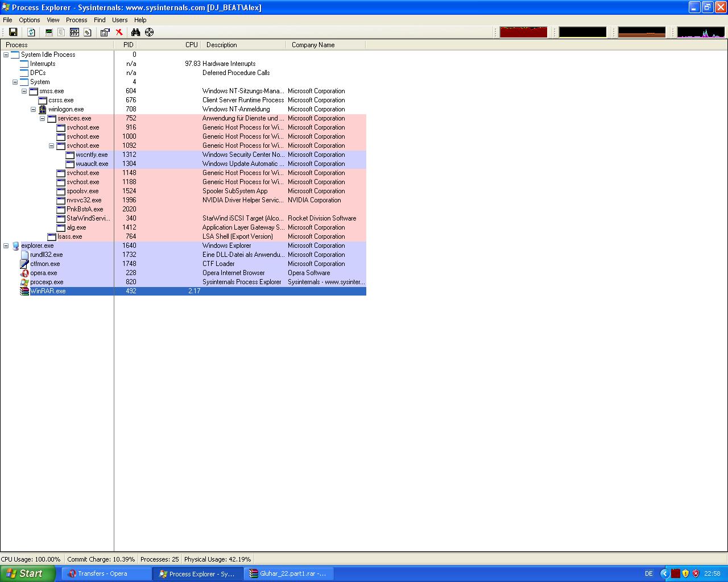Screen dimensions: 728x582
Task: Open the File menu
Action: coord(7,20)
